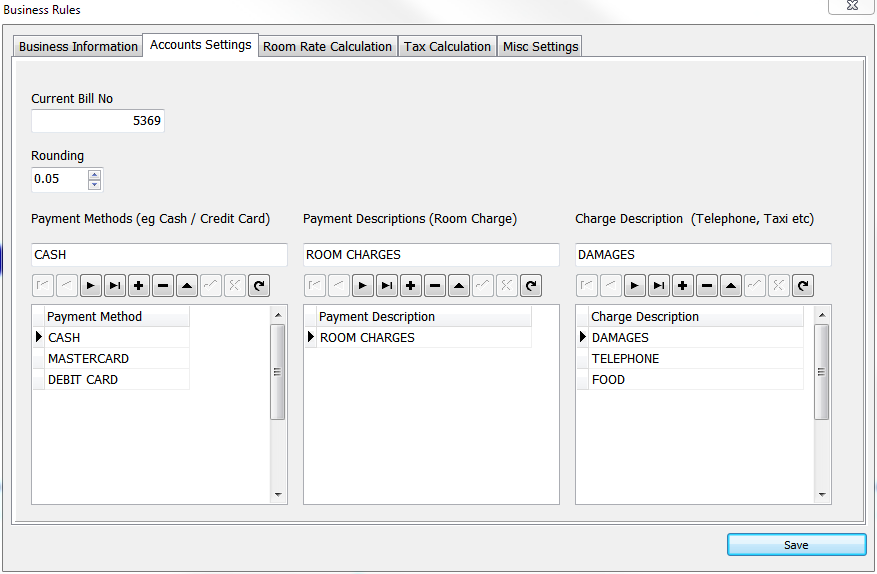877x574 pixels.
Task: Select TELEPHONE row in Charge Description list
Action: coord(625,359)
